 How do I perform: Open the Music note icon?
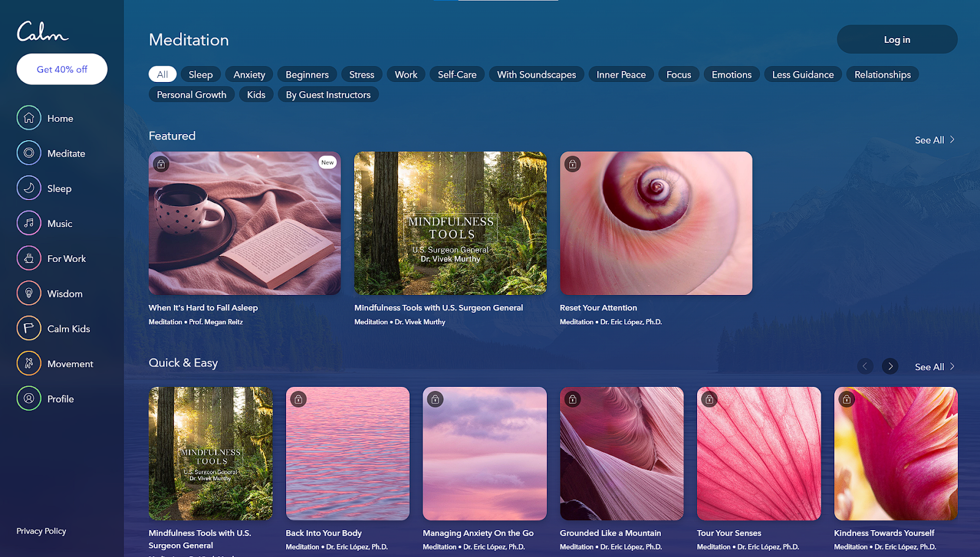pyautogui.click(x=29, y=223)
